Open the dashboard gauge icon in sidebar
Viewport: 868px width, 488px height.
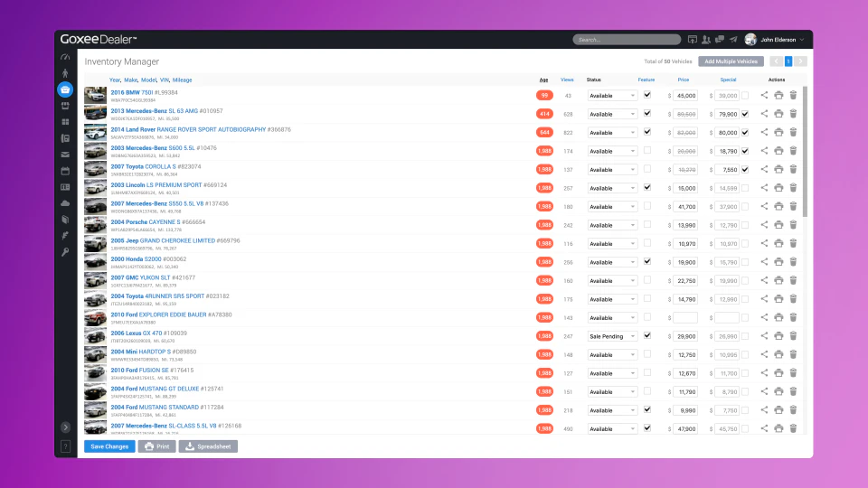point(65,57)
